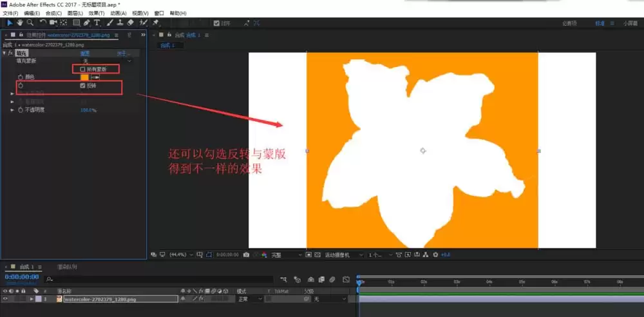Select the Zoom magnifier tool

[x=30, y=23]
